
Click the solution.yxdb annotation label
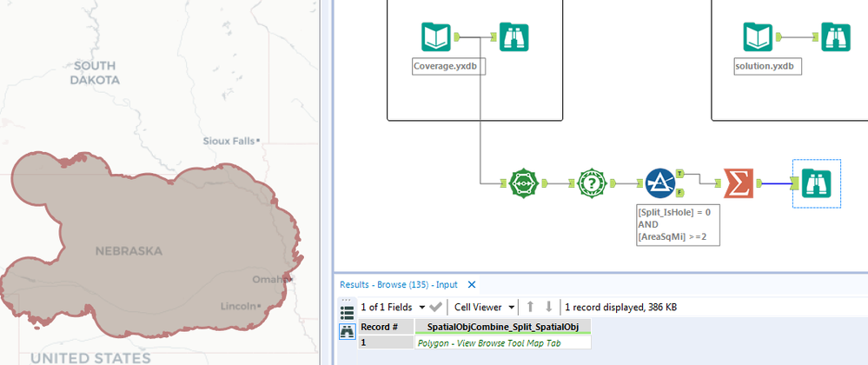click(768, 66)
